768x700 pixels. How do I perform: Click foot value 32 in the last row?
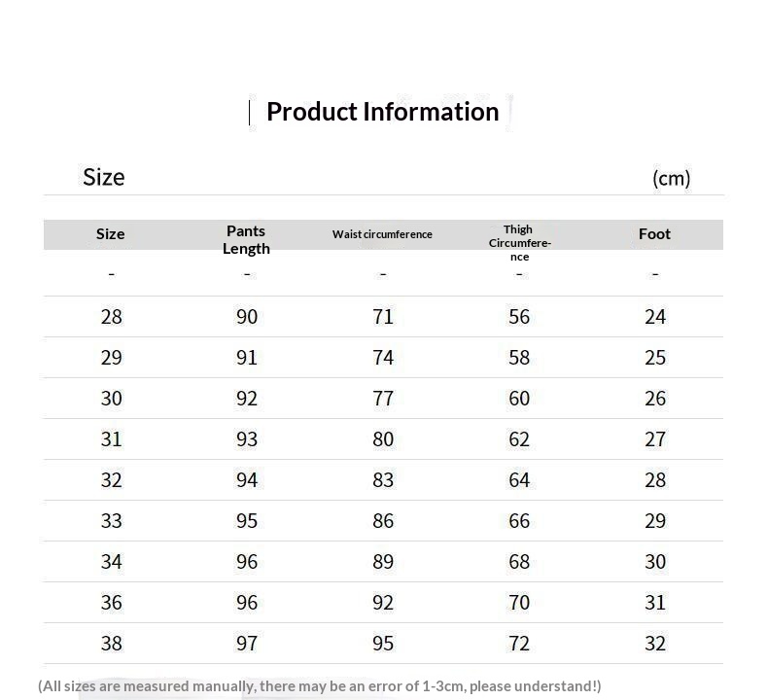[655, 644]
